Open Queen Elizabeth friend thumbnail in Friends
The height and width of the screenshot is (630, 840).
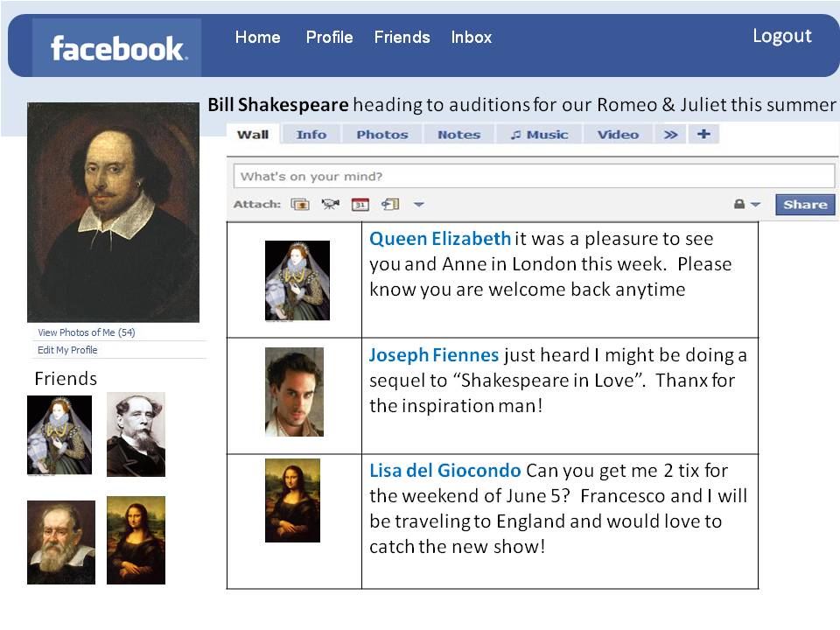click(x=59, y=435)
